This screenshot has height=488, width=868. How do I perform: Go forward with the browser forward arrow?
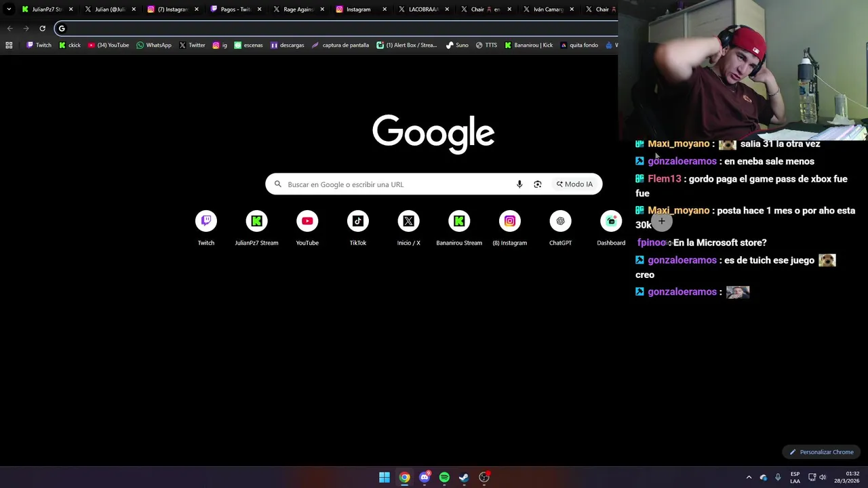pos(26,28)
